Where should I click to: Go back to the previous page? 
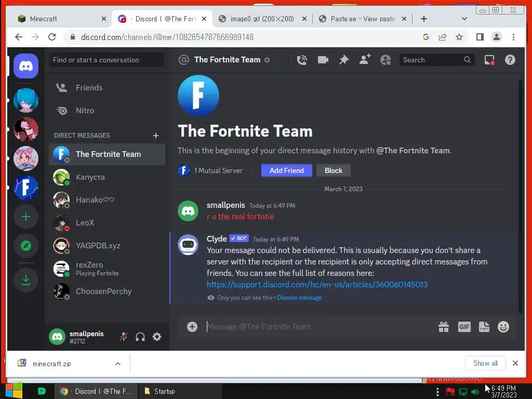[19, 37]
